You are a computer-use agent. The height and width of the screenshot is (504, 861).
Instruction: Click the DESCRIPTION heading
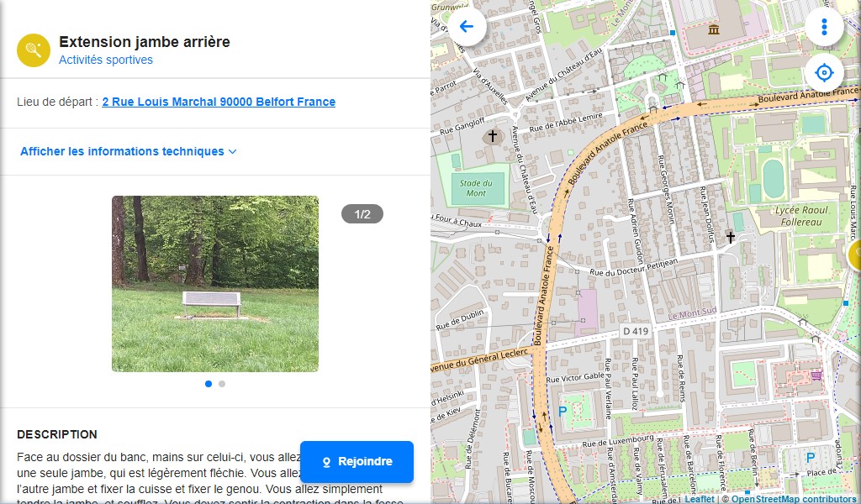[x=57, y=434]
